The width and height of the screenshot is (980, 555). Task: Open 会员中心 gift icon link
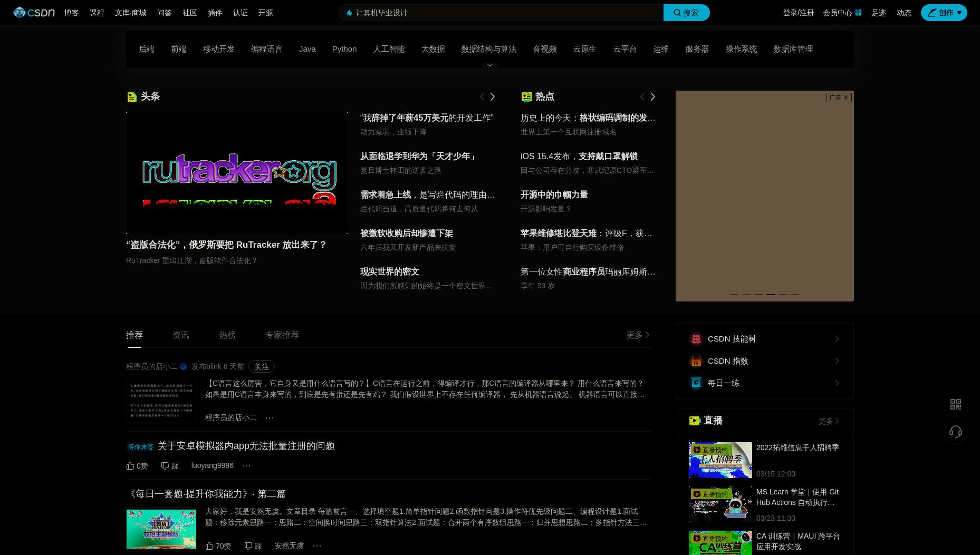click(858, 13)
